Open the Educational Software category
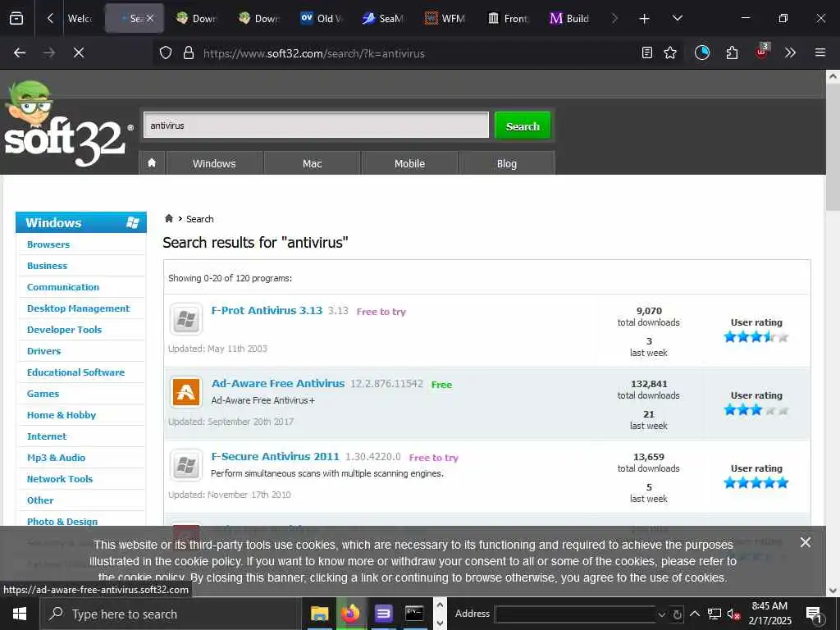This screenshot has width=840, height=630. [75, 372]
